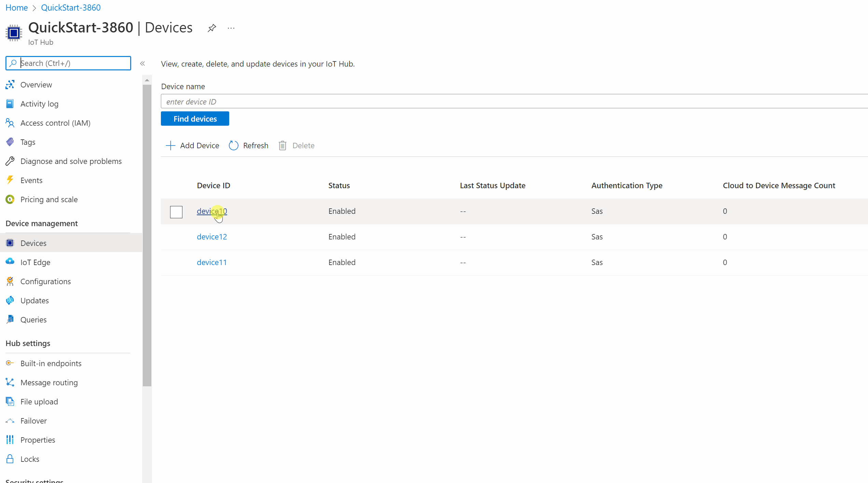Click the ellipsis more options icon
The image size is (868, 483).
[232, 28]
